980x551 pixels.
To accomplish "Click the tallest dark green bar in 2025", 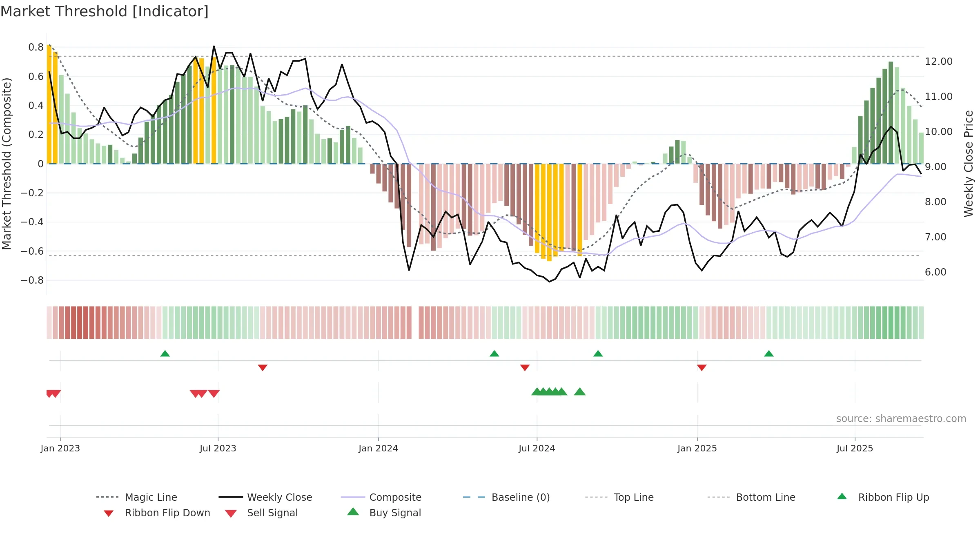I will tap(891, 113).
